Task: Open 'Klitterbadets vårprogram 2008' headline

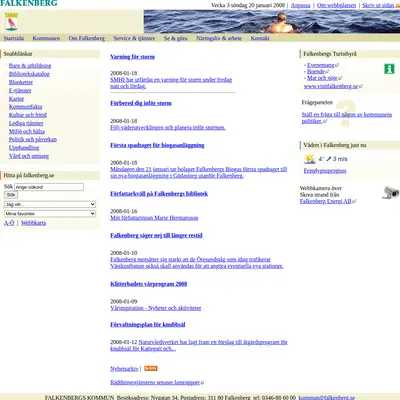Action: pos(148,284)
